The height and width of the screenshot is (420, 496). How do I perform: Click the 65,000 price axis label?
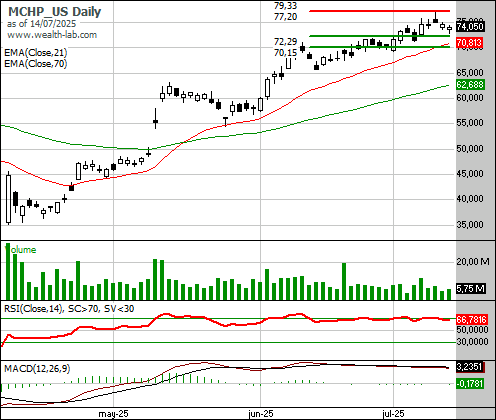470,72
